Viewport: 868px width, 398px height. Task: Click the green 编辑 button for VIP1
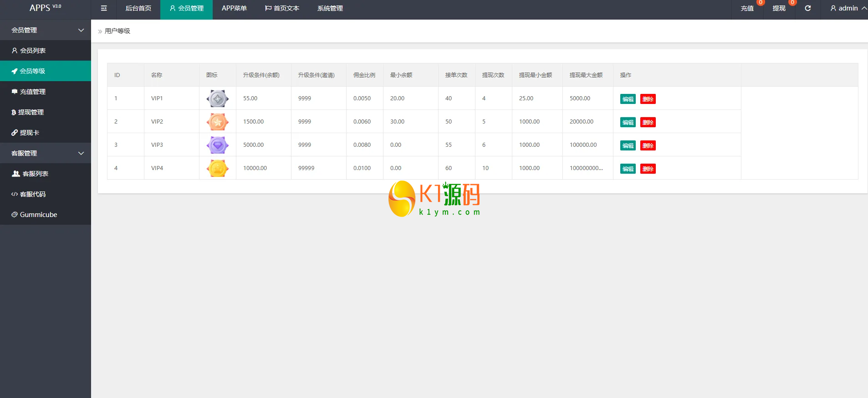[628, 99]
